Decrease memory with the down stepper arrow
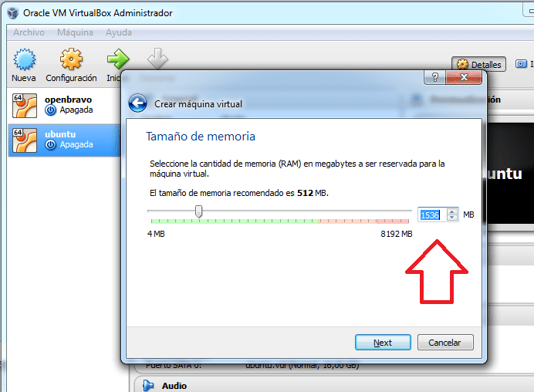This screenshot has width=534, height=392. 452,218
